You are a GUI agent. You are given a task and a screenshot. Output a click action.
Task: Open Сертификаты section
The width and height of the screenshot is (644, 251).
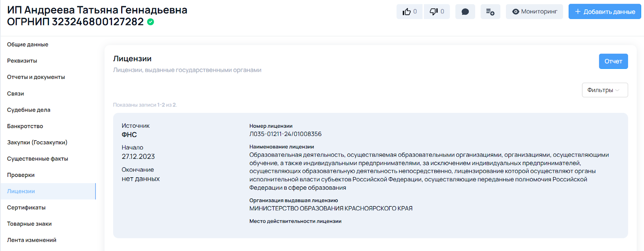point(26,207)
